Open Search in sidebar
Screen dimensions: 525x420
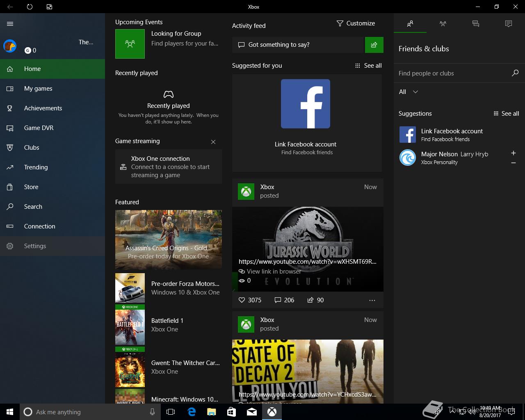coord(52,207)
